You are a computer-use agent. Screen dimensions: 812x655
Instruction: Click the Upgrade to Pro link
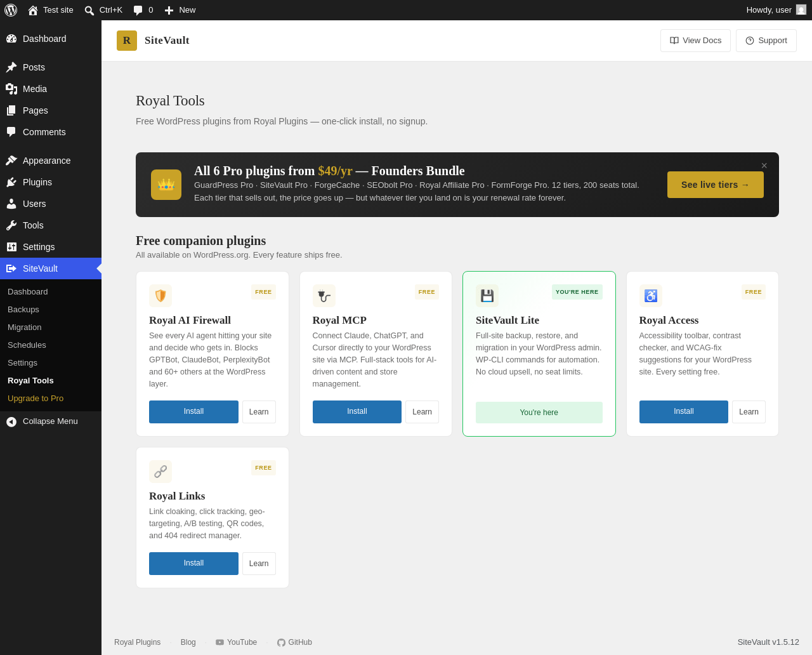[x=51, y=399]
